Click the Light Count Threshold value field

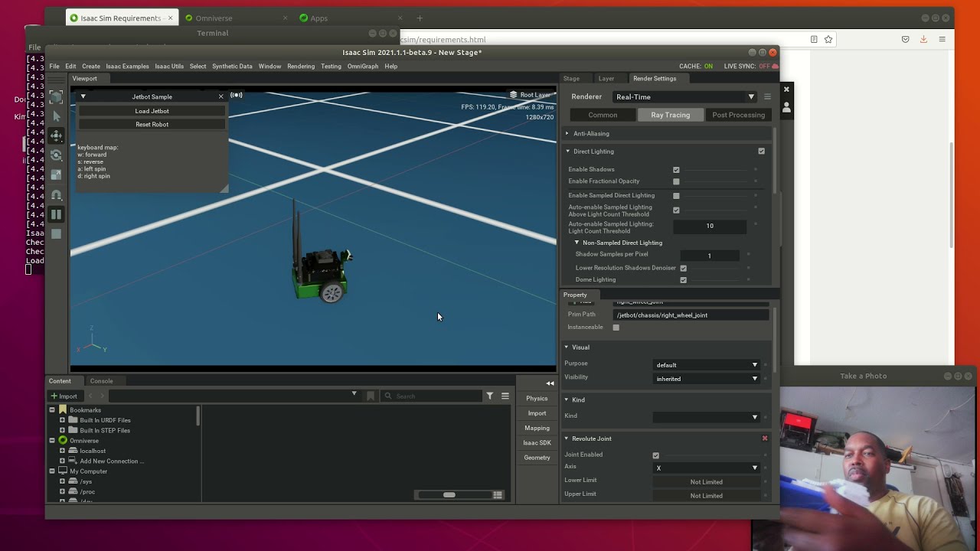[710, 226]
